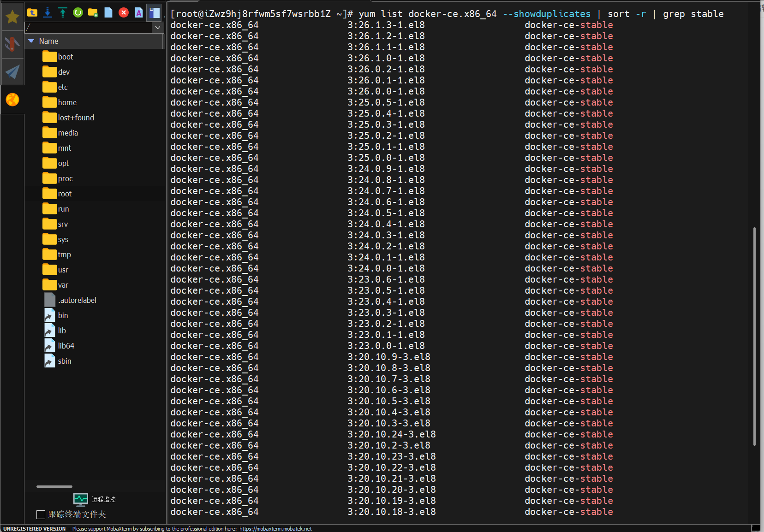Image resolution: width=764 pixels, height=532 pixels.
Task: Open the mobaxterm.mobatek.net link
Action: [275, 529]
